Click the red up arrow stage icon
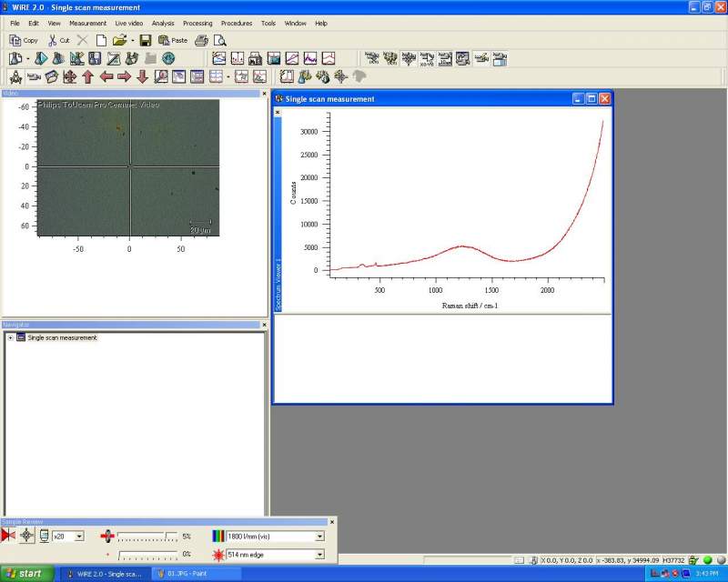The width and height of the screenshot is (728, 582). tap(87, 76)
